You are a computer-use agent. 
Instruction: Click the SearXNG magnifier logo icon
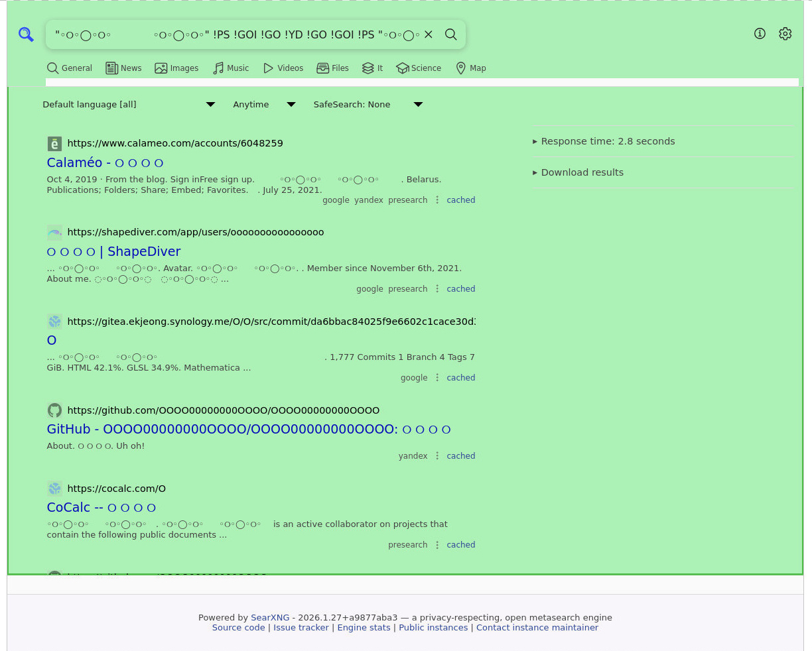26,34
